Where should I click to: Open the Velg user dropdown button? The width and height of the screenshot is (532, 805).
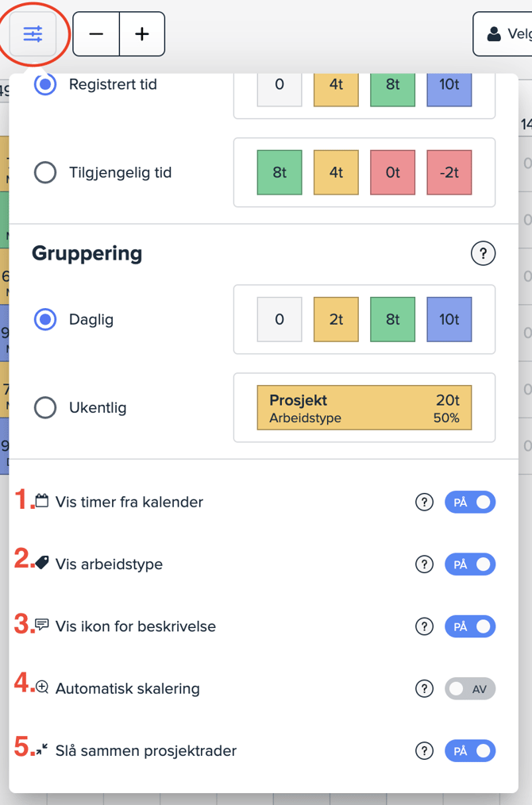pos(503,34)
